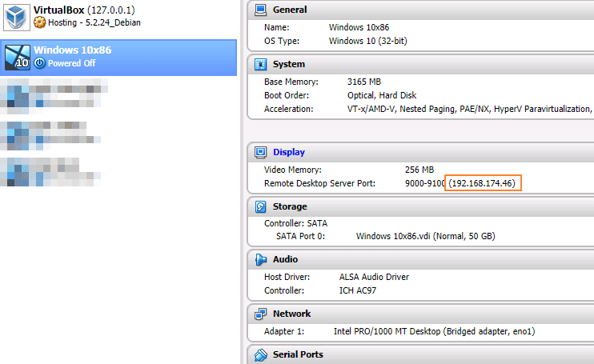Click the Base Memory value 3165 MB
The width and height of the screenshot is (594, 364).
coord(364,82)
